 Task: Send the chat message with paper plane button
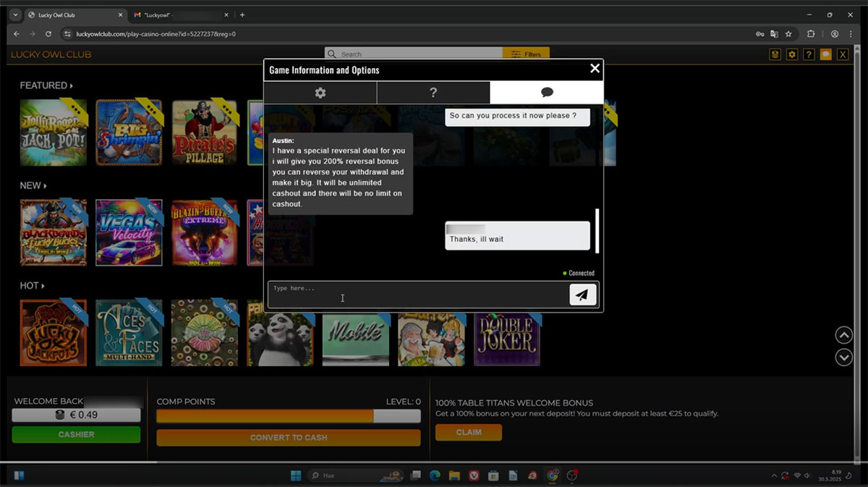click(x=583, y=294)
